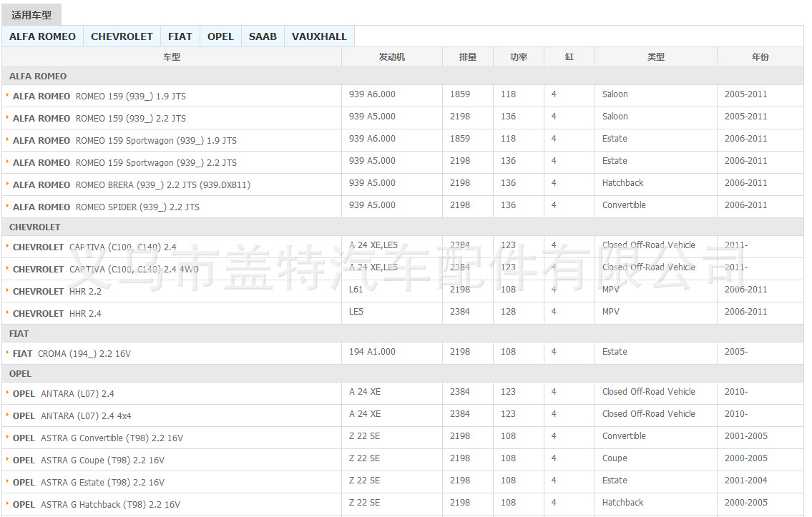The height and width of the screenshot is (517, 812).
Task: Open ALFA ROMEO 159 (939_) 1.9 JTS link
Action: click(x=99, y=97)
